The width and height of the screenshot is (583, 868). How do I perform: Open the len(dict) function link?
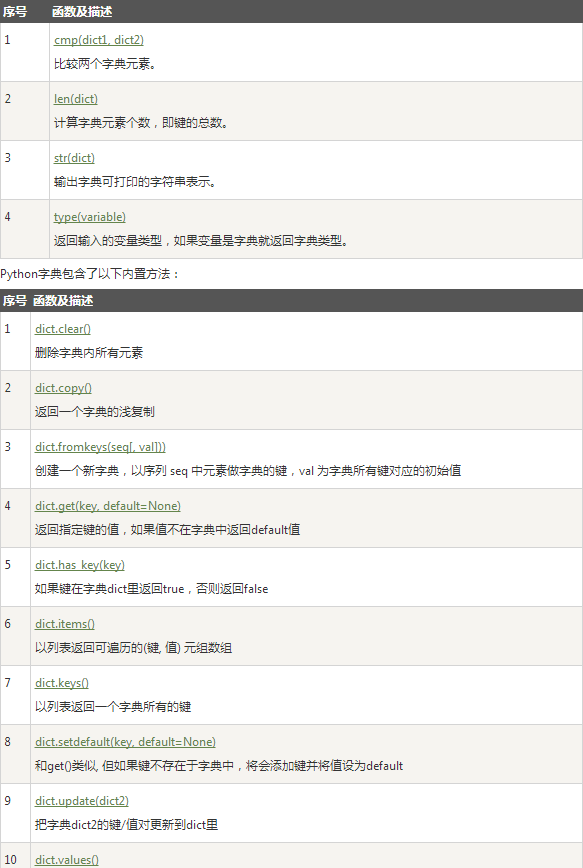(x=76, y=99)
